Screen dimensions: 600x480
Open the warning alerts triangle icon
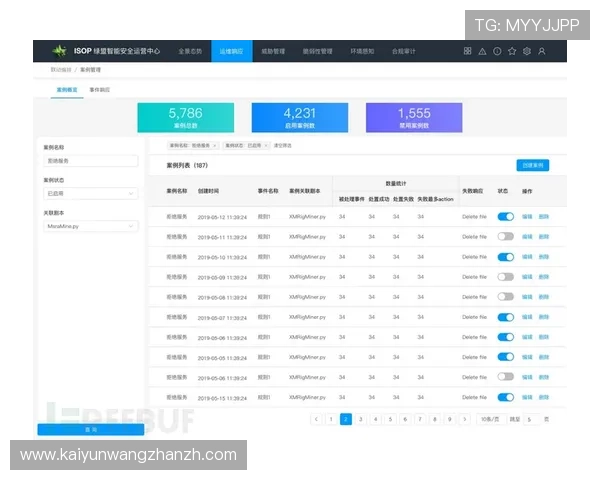coord(483,50)
